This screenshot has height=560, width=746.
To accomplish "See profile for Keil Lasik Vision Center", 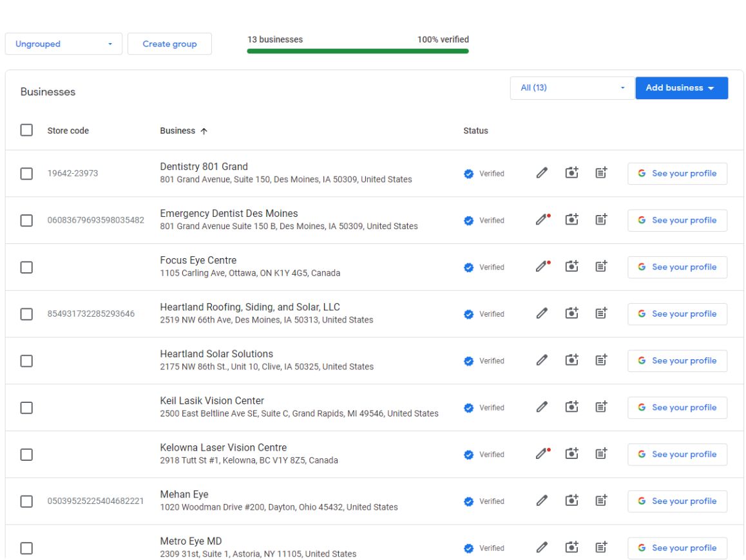I will [677, 407].
